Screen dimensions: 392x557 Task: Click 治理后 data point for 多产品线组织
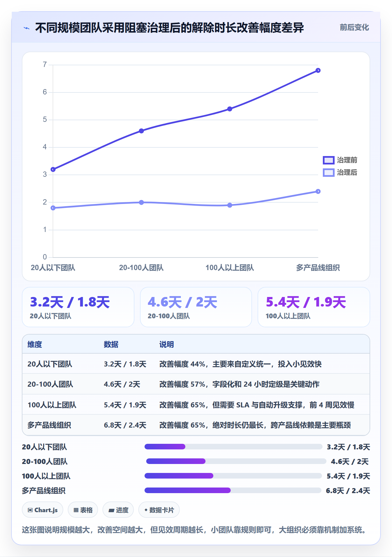pyautogui.click(x=318, y=191)
